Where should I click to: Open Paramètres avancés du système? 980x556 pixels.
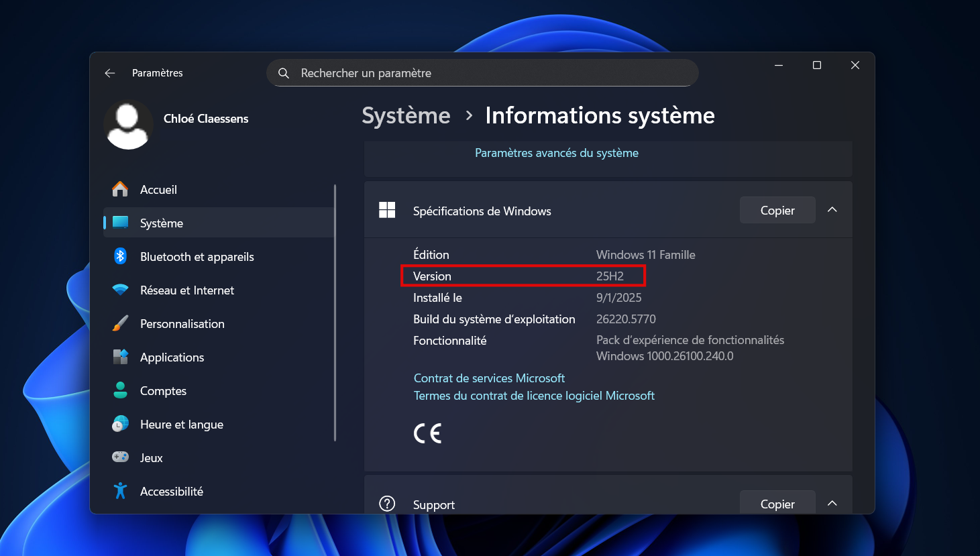tap(556, 152)
